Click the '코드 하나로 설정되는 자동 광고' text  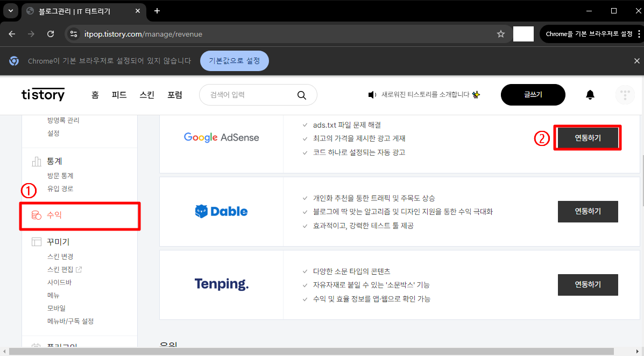click(x=359, y=152)
